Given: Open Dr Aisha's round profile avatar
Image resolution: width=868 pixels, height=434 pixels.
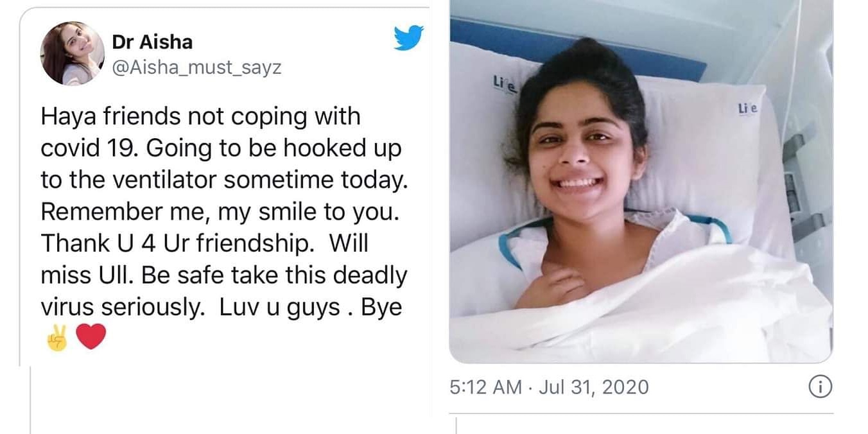Looking at the screenshot, I should tap(73, 53).
